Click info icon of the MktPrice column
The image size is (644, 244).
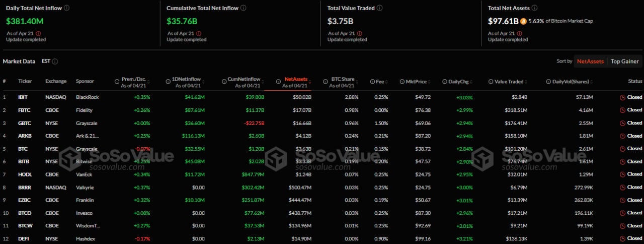(x=402, y=82)
